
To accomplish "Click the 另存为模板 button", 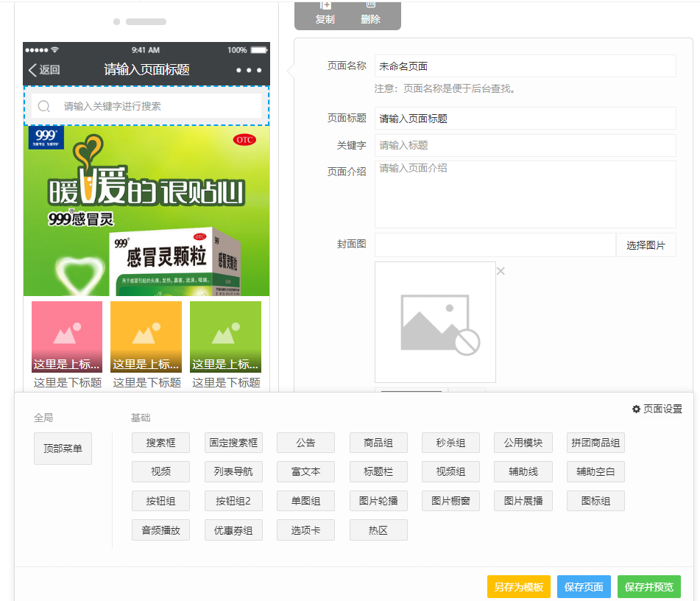I will [x=519, y=587].
